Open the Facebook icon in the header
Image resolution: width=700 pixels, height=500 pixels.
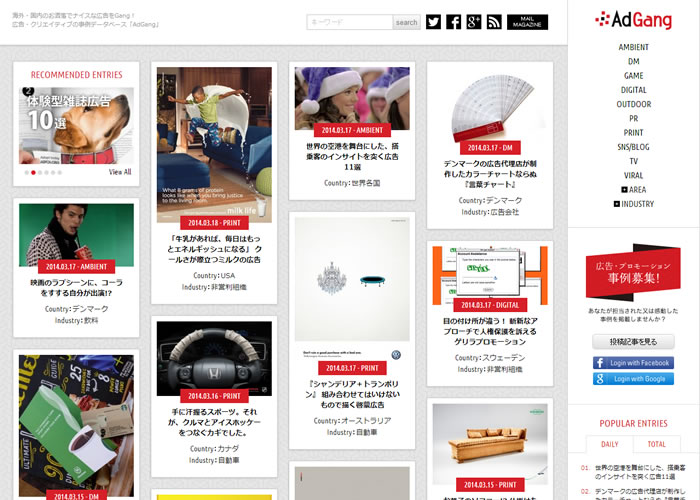click(454, 22)
